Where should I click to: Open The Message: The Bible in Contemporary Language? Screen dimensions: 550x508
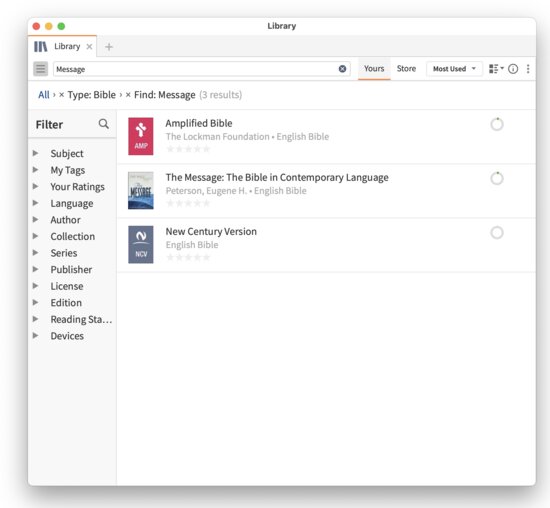[277, 178]
